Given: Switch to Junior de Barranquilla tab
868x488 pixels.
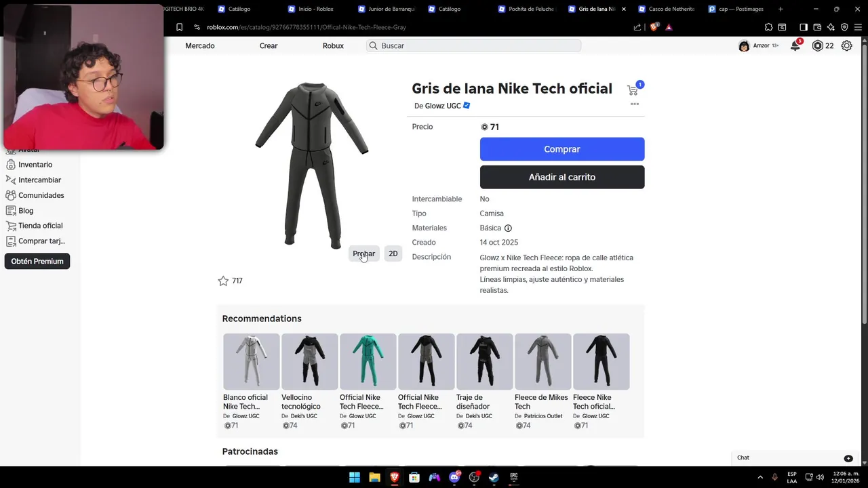Looking at the screenshot, I should pyautogui.click(x=387, y=9).
